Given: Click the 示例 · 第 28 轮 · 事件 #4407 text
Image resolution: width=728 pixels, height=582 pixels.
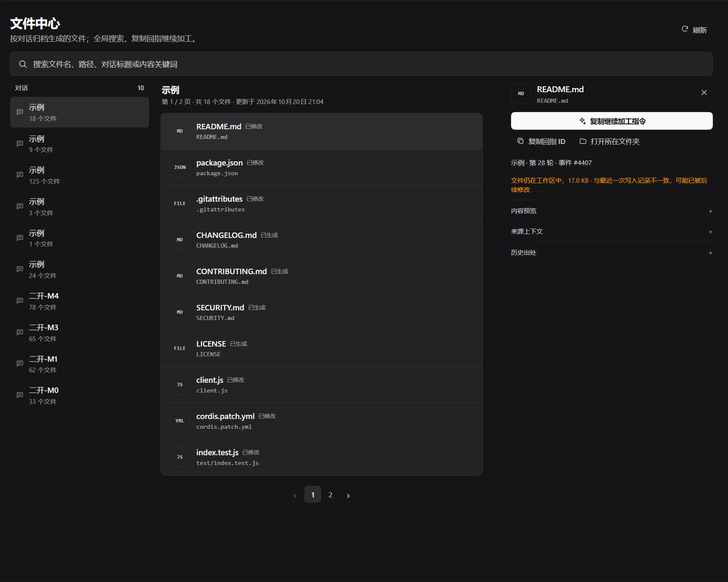Looking at the screenshot, I should tap(551, 163).
